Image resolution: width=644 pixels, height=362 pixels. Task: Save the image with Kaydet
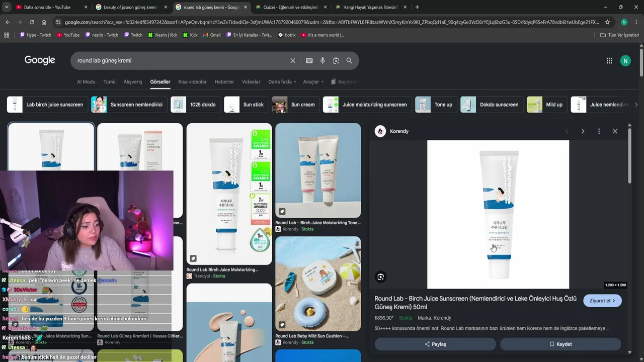tap(560, 344)
